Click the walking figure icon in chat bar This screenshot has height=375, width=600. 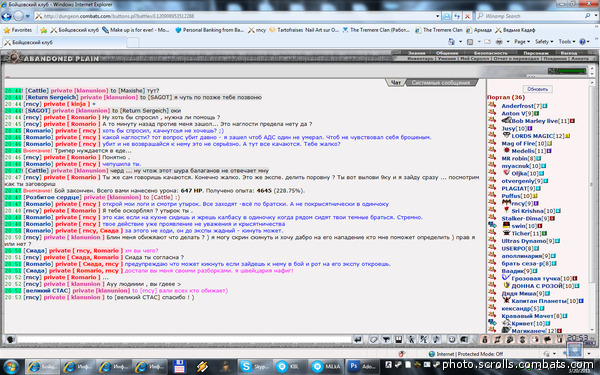click(x=411, y=339)
